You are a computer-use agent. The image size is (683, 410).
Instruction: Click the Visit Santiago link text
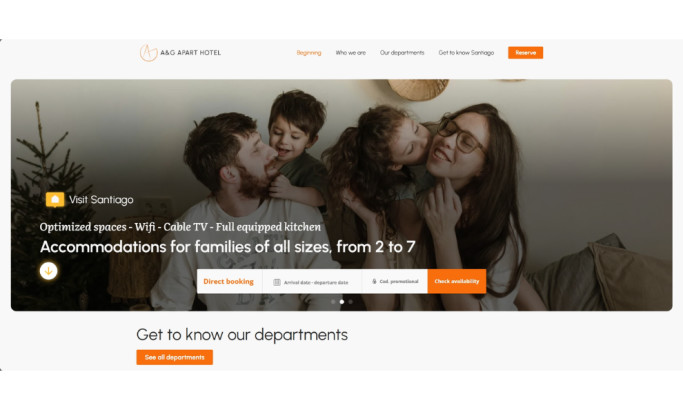101,200
